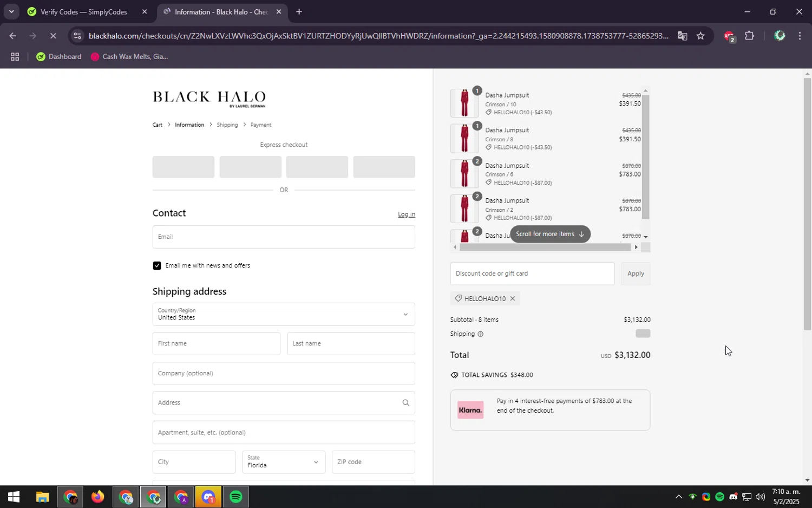Open the browser extensions puzzle icon
The height and width of the screenshot is (508, 812).
[749, 36]
